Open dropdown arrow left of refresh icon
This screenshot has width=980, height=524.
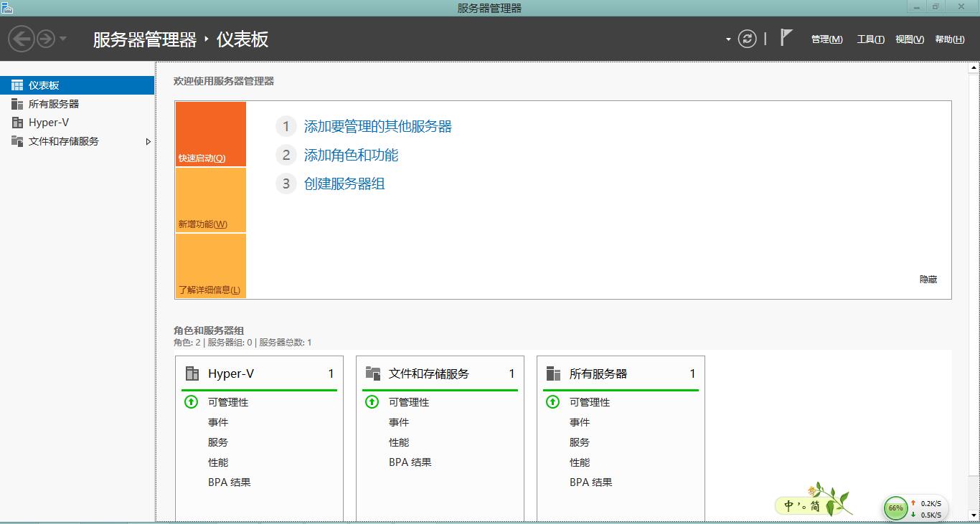(x=728, y=39)
